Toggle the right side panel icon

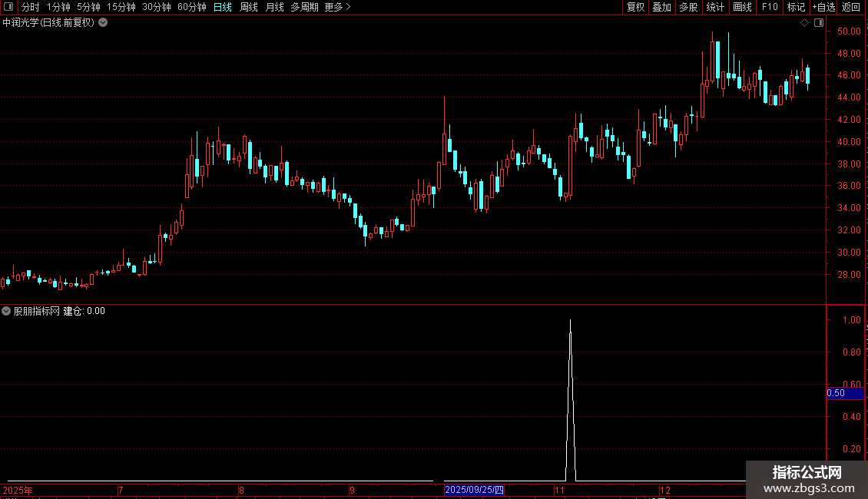pyautogui.click(x=819, y=23)
